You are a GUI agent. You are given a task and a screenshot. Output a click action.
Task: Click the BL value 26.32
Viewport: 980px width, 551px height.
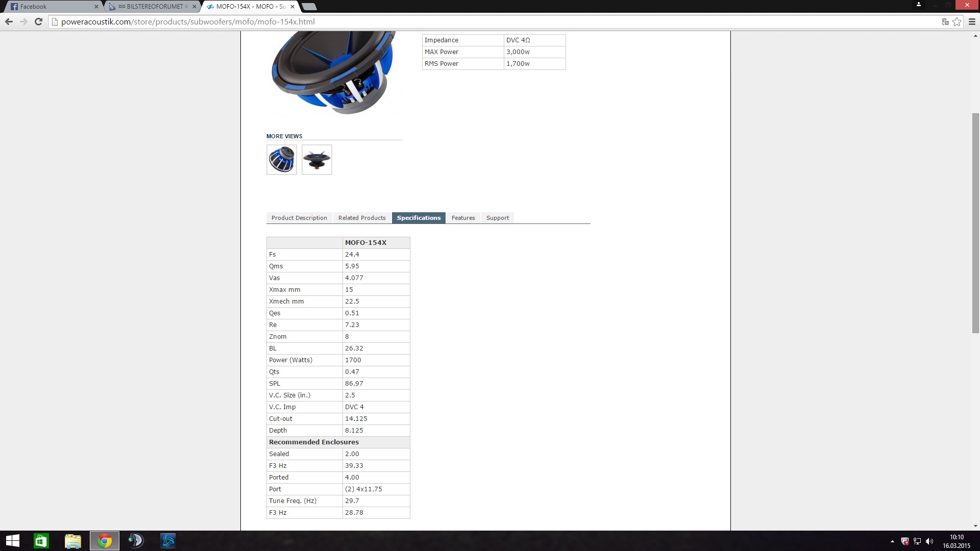coord(354,348)
